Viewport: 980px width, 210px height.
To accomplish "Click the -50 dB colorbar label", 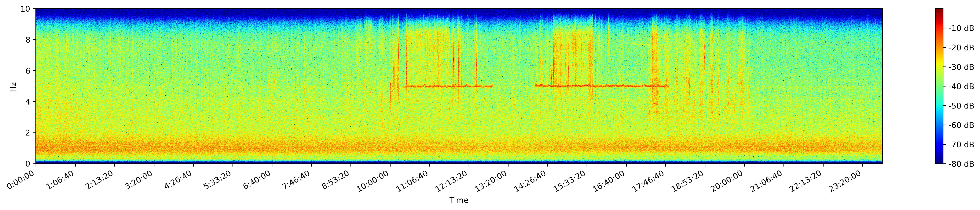I will pos(961,106).
